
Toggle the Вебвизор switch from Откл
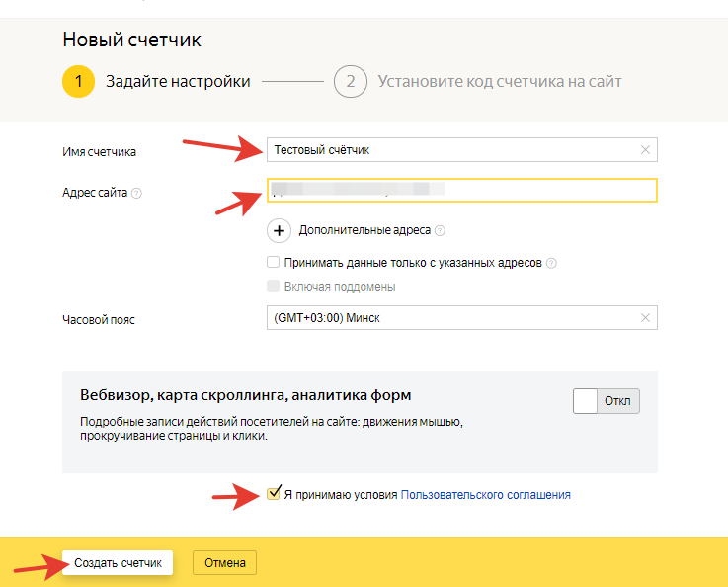pos(606,401)
